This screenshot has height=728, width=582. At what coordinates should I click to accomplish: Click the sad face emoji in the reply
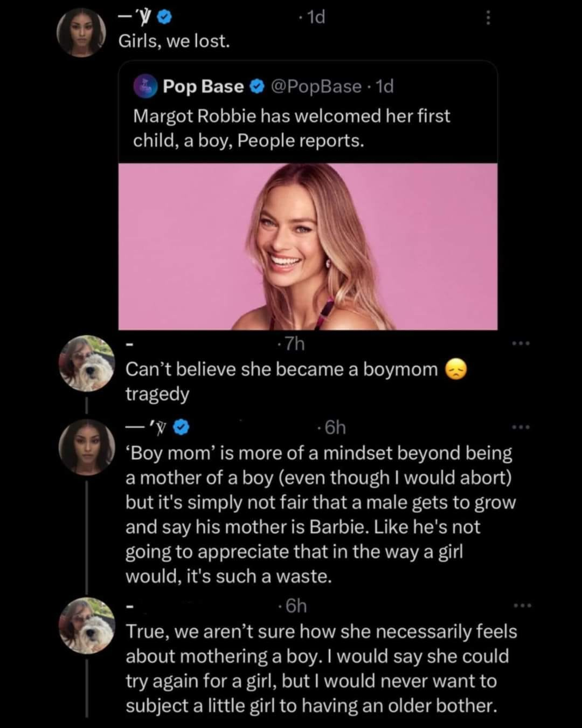456,369
